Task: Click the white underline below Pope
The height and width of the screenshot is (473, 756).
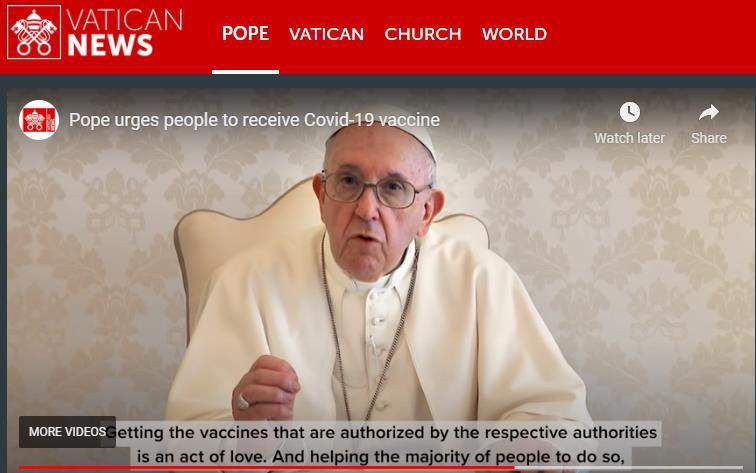Action: (245, 72)
